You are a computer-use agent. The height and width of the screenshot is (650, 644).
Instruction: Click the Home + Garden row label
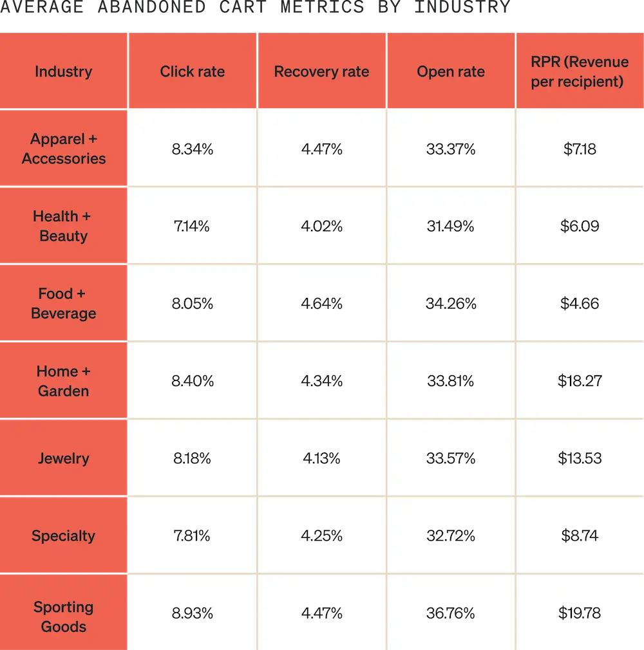pos(63,380)
